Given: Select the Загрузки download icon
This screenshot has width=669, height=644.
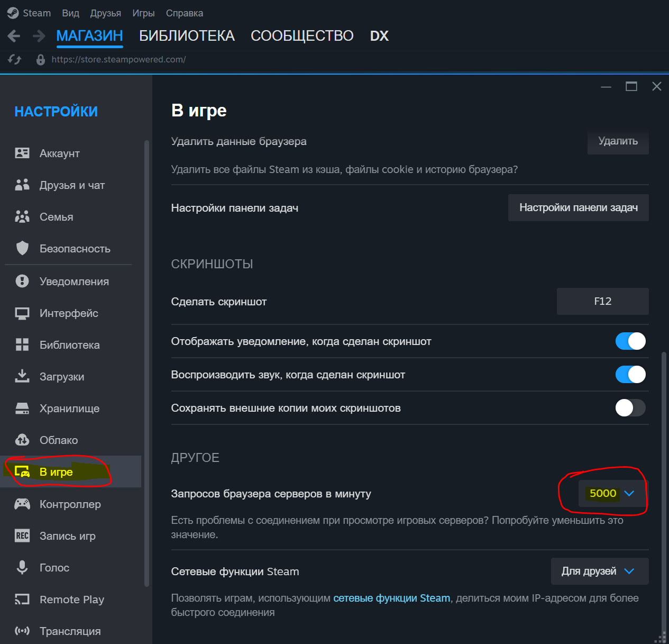Looking at the screenshot, I should click(x=22, y=376).
